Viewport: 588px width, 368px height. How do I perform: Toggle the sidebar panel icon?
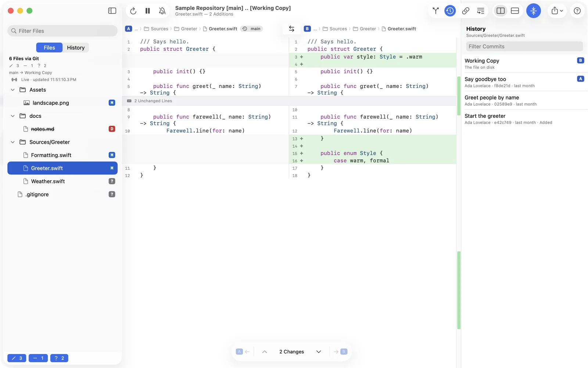coord(112,11)
